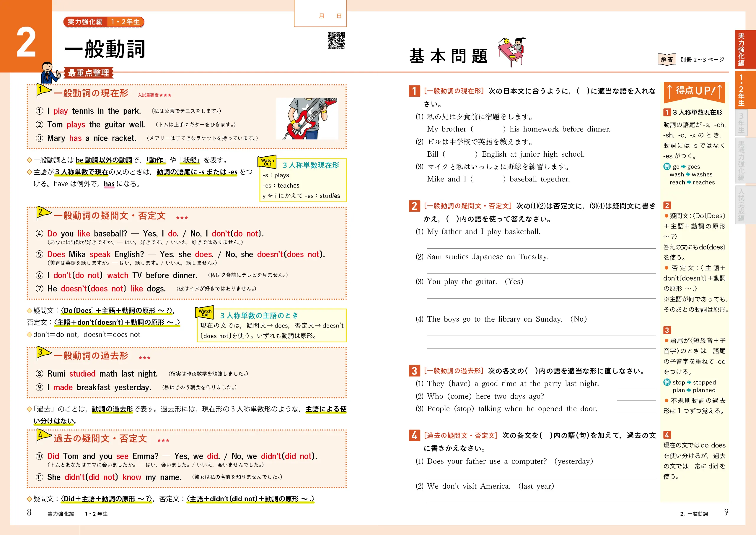
Task: Click the orange question 3 number box
Action: click(x=414, y=371)
